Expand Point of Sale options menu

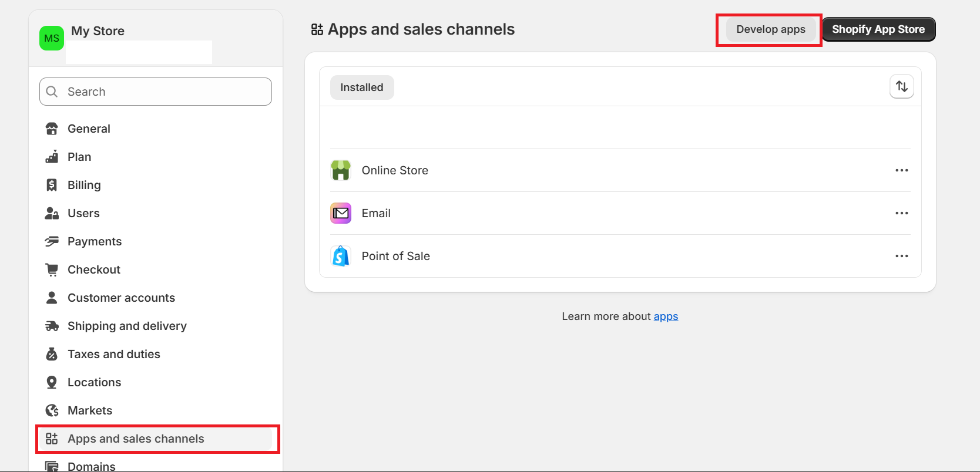tap(902, 256)
